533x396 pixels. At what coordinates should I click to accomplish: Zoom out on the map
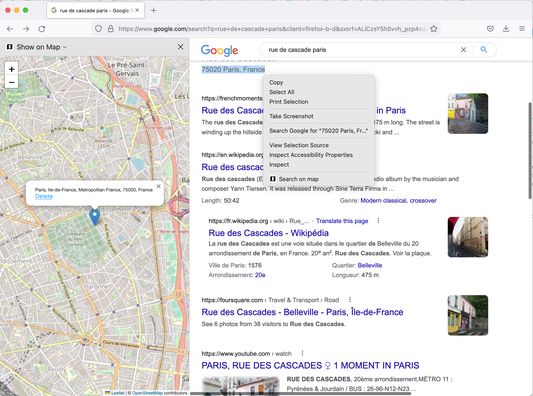12,82
